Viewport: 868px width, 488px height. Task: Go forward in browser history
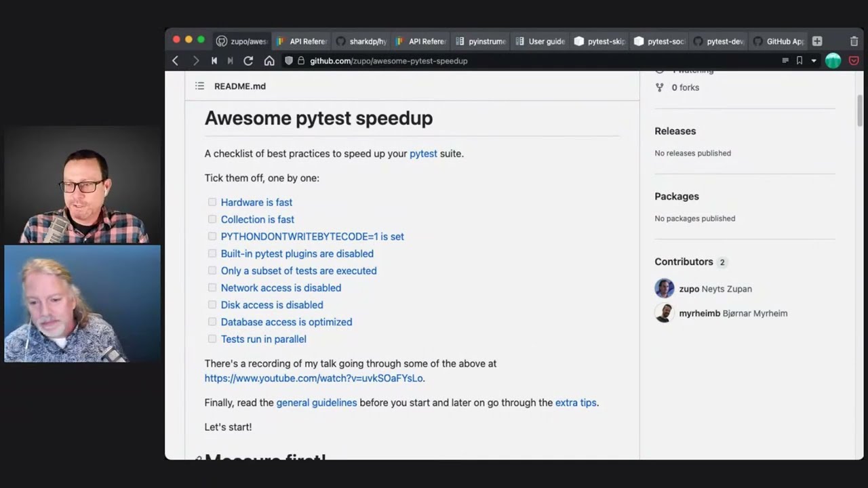pos(196,61)
